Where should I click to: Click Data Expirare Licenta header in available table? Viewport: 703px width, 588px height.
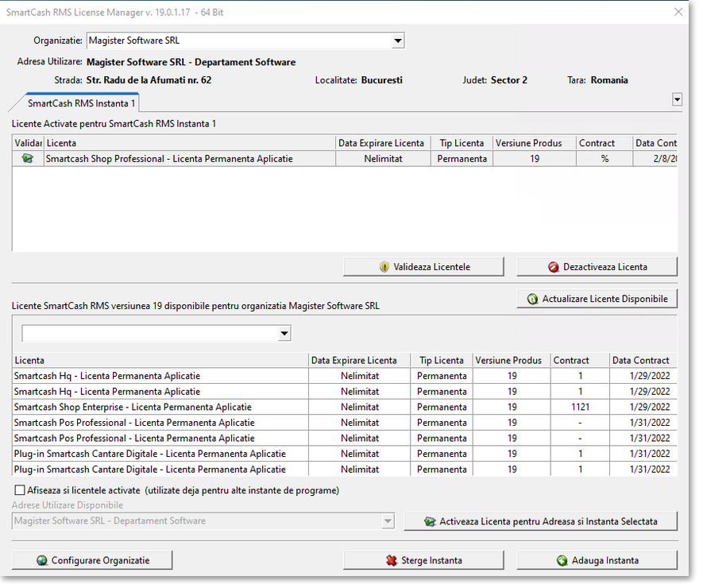(360, 361)
